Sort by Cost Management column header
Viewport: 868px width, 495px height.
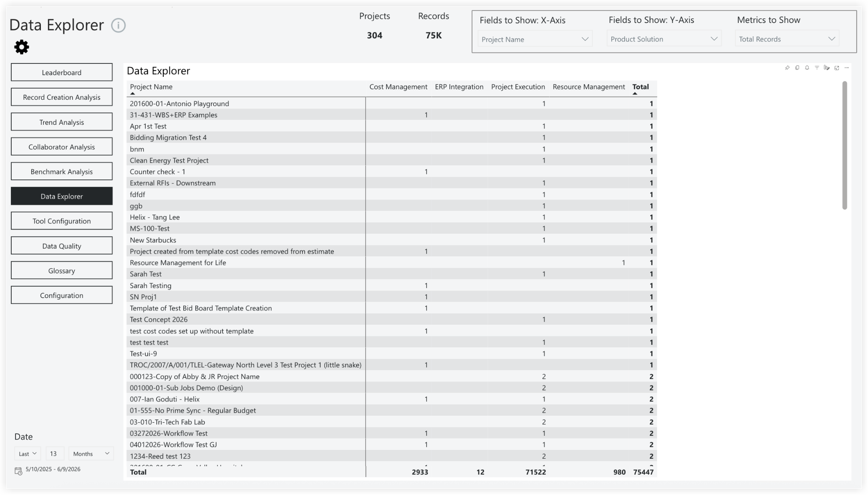[x=398, y=87]
